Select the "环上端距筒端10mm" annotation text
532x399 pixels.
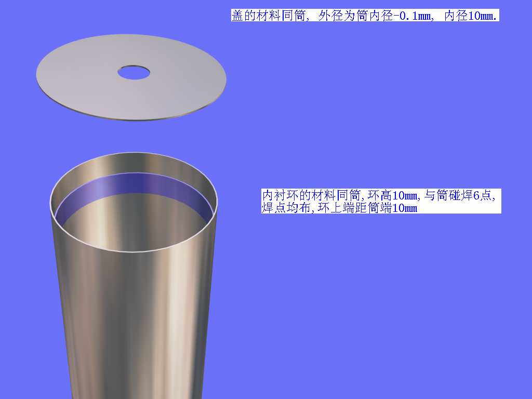[368, 208]
